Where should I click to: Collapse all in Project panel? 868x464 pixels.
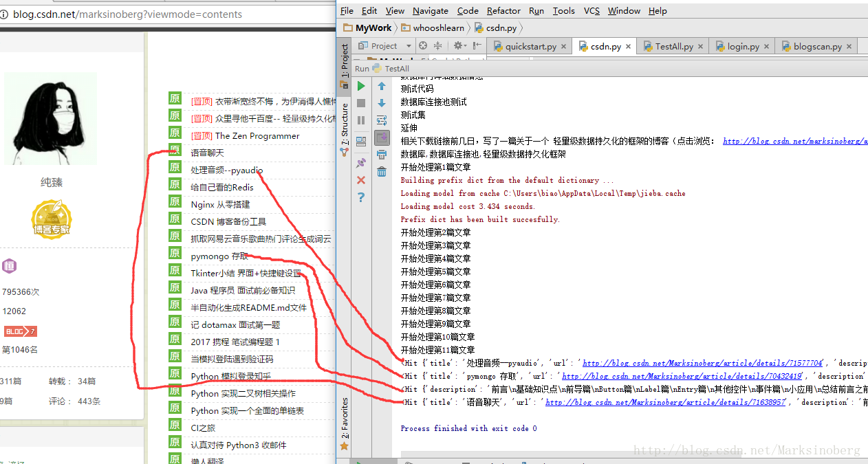point(437,46)
